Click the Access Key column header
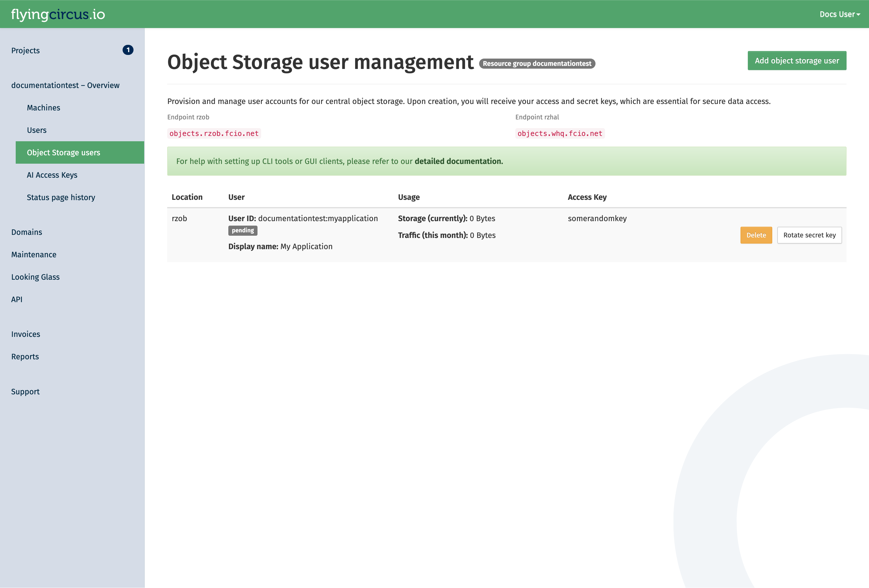 click(587, 197)
